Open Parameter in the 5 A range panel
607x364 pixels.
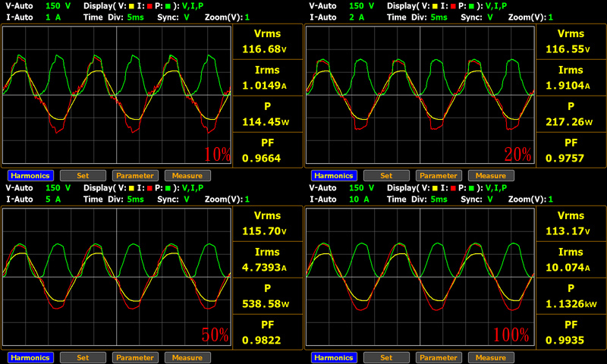[135, 358]
